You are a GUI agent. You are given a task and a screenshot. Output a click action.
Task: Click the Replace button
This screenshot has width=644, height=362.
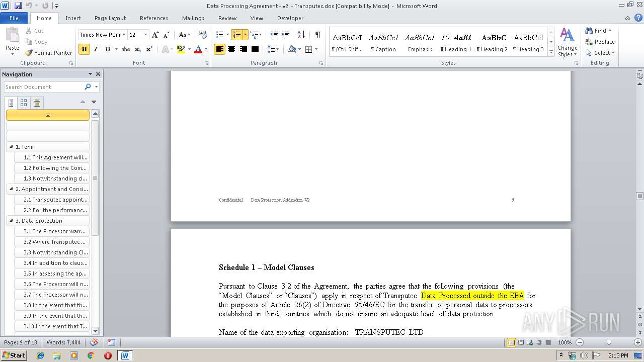pos(600,42)
